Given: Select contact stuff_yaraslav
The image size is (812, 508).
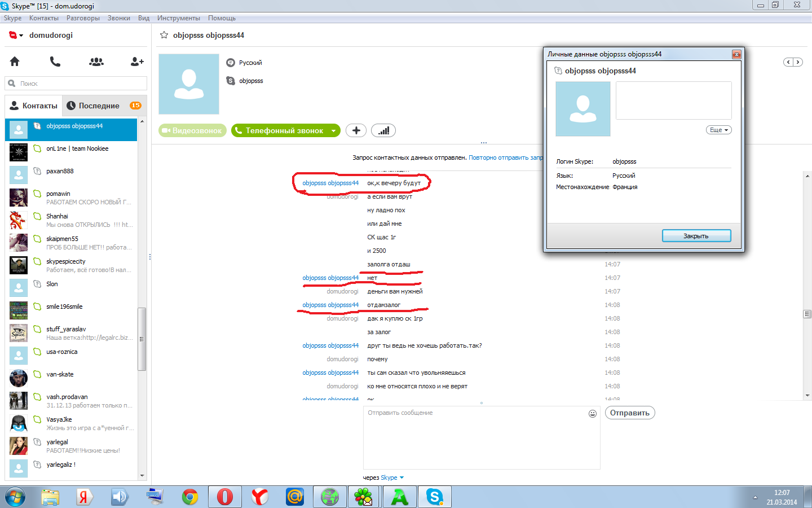Looking at the screenshot, I should pos(71,333).
